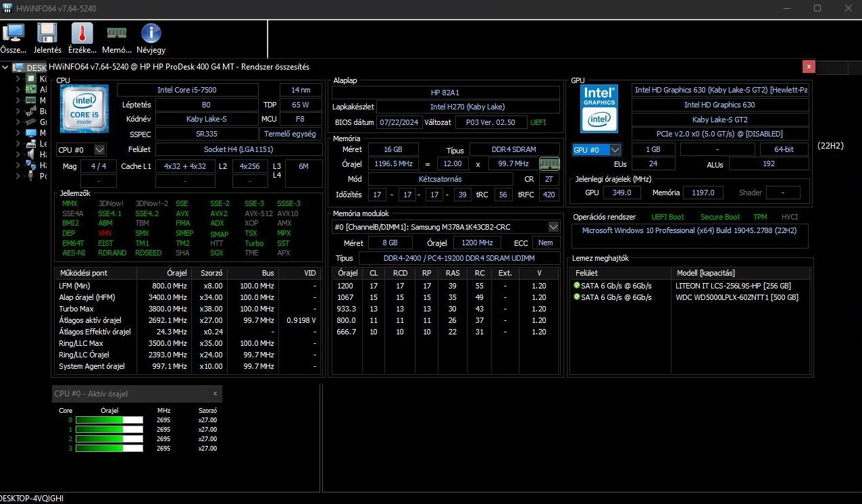Click the Működési pont column header
The image size is (862, 504).
[x=96, y=273]
